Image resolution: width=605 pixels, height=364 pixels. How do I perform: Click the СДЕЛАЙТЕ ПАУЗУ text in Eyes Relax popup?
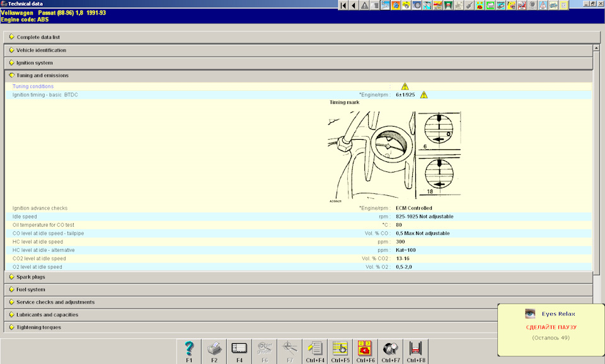(x=551, y=327)
